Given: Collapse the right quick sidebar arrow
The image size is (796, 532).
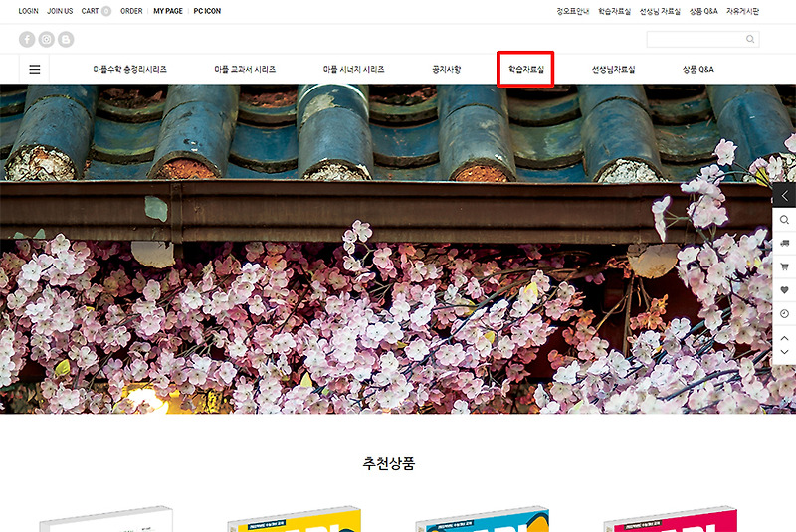Looking at the screenshot, I should tap(784, 196).
